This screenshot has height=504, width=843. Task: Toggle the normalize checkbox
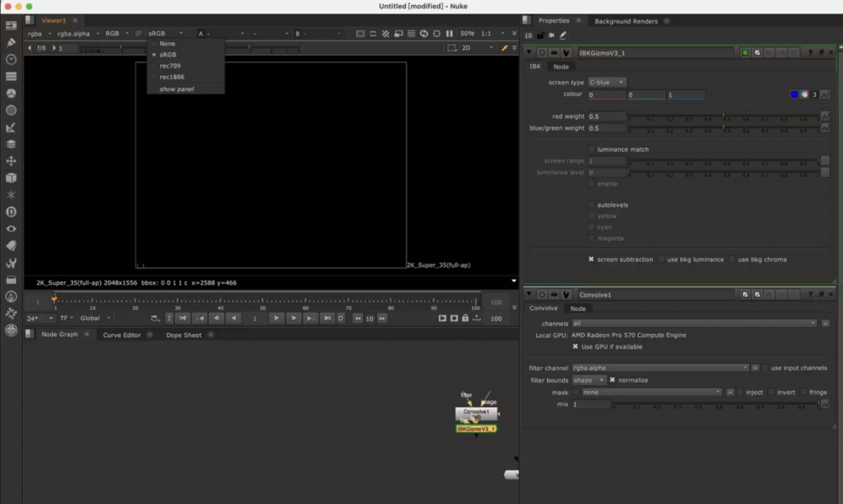(612, 380)
